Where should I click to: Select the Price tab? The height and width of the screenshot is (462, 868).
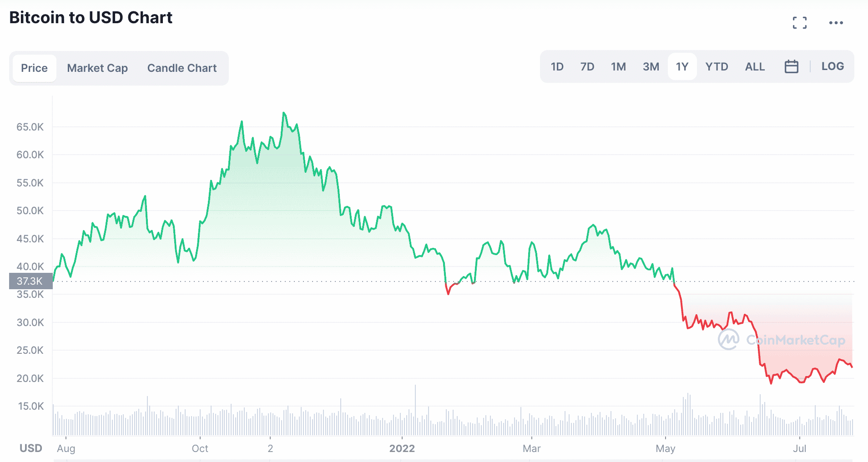pyautogui.click(x=34, y=68)
